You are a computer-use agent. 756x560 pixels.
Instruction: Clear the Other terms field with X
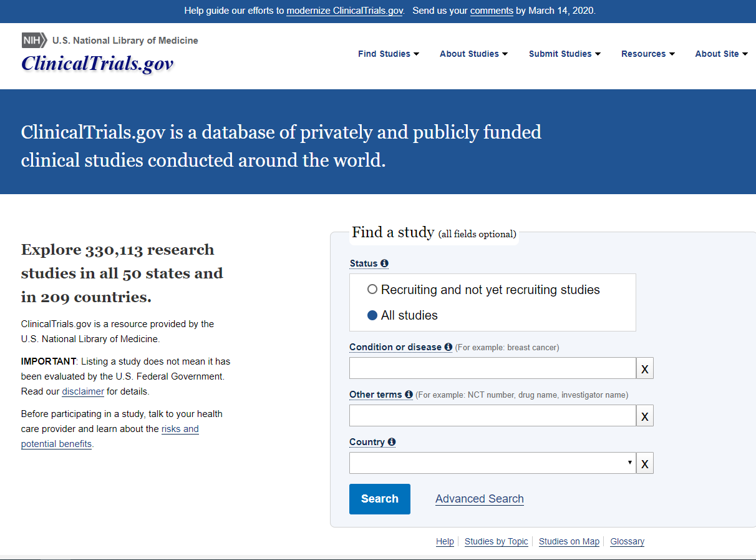point(644,416)
